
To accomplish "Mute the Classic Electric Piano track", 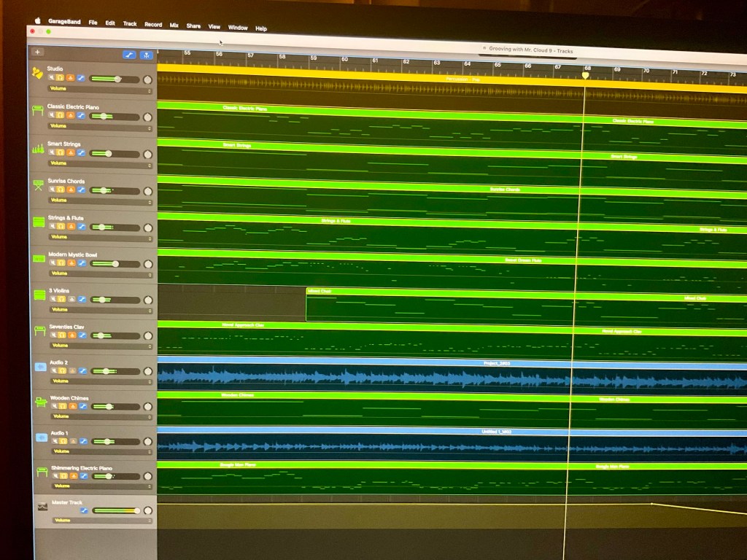I will point(52,116).
